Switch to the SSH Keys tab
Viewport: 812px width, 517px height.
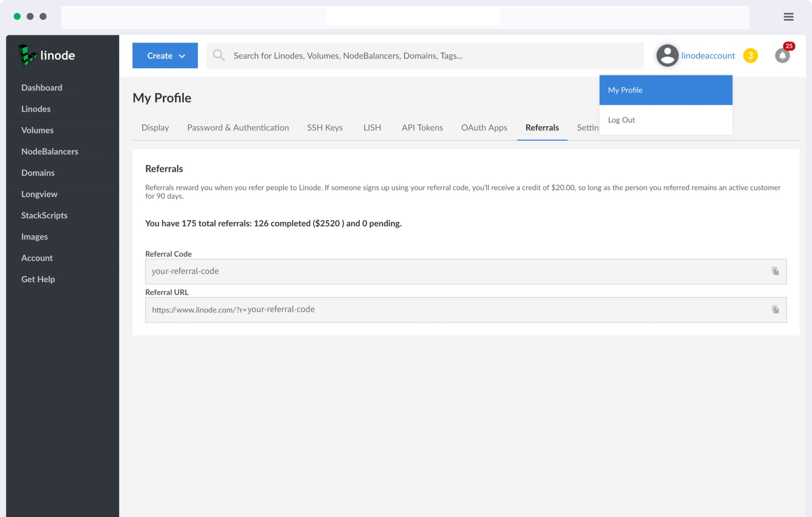[324, 128]
